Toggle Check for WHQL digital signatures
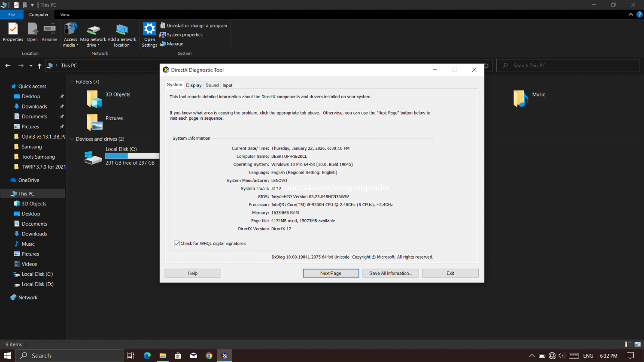644x362 pixels. (177, 244)
